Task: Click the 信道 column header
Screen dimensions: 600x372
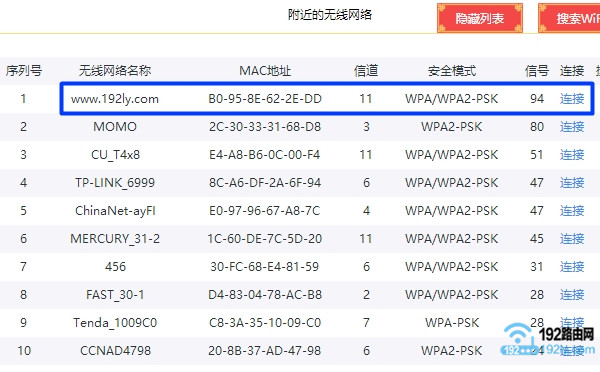Action: pyautogui.click(x=366, y=70)
